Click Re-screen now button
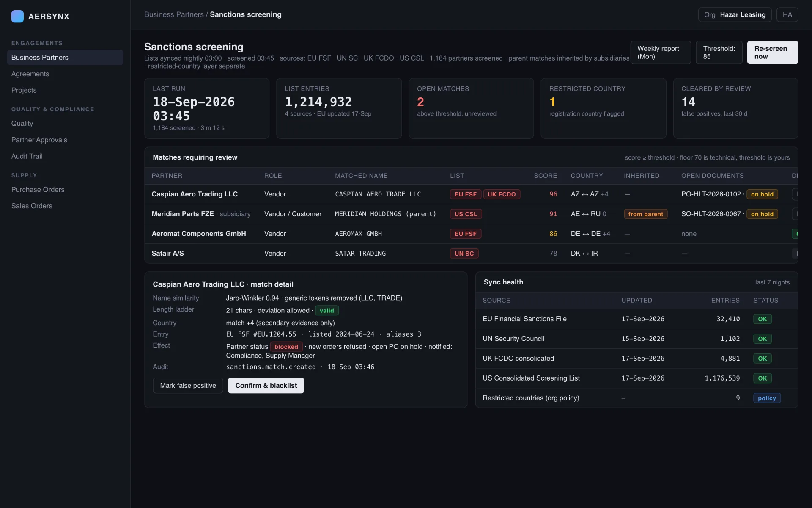 pyautogui.click(x=772, y=52)
